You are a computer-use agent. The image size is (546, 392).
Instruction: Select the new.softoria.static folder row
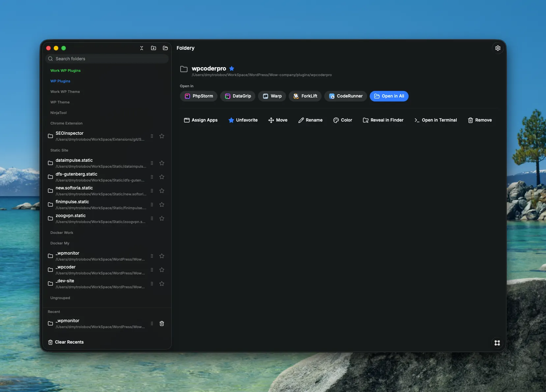click(x=107, y=191)
